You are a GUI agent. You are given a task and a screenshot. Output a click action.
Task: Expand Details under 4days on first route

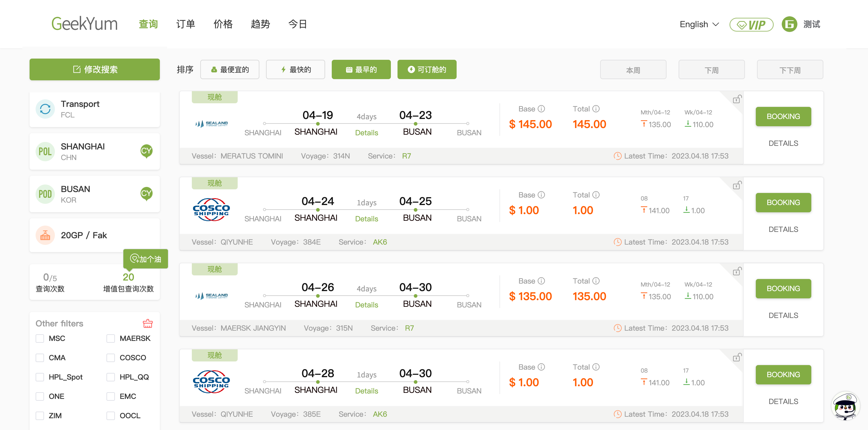(366, 133)
